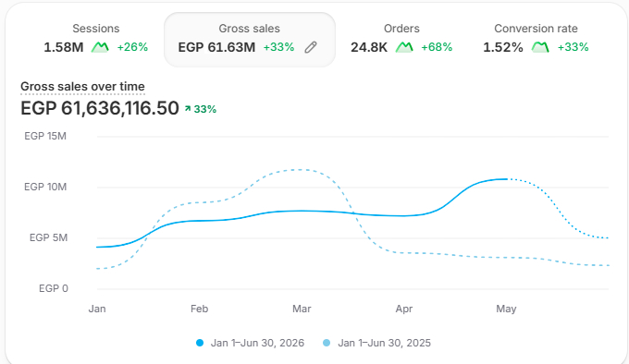Image resolution: width=629 pixels, height=364 pixels.
Task: Open the Conversion rate metric tab
Action: (x=536, y=39)
